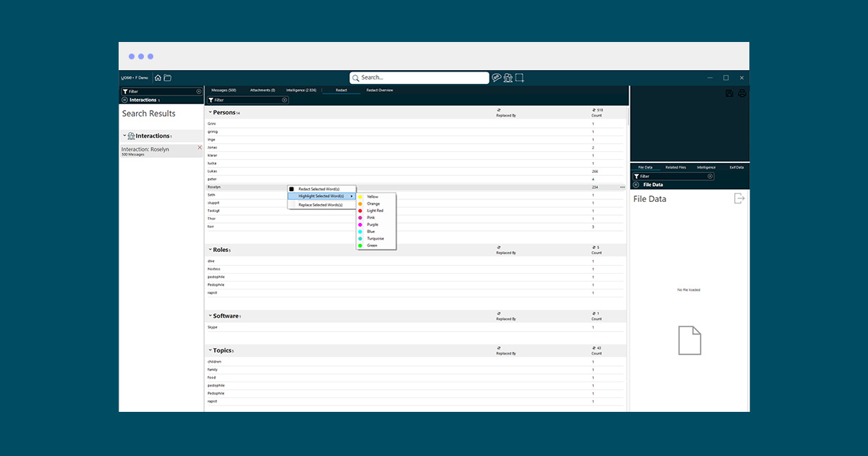Click the printer icon in preview pane
The width and height of the screenshot is (868, 456).
click(x=741, y=93)
